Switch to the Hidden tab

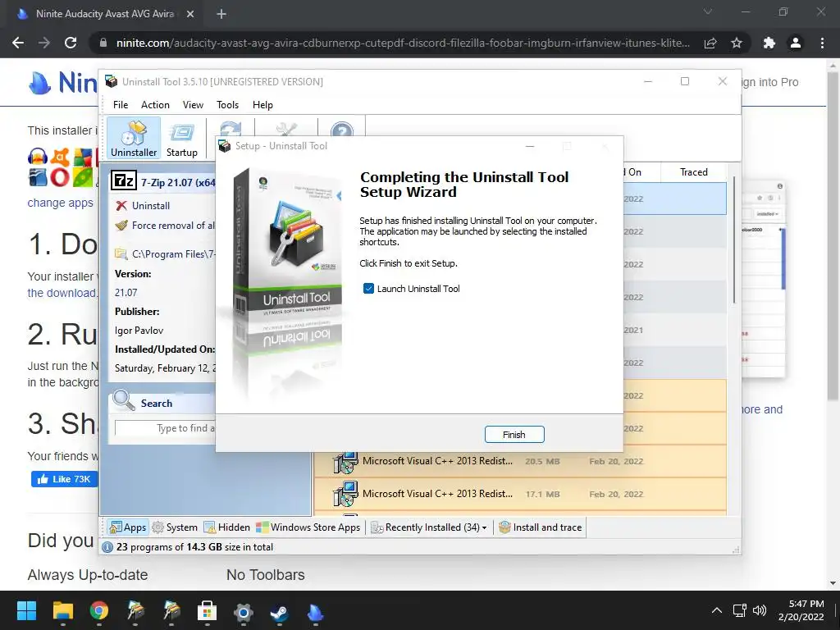(x=227, y=527)
